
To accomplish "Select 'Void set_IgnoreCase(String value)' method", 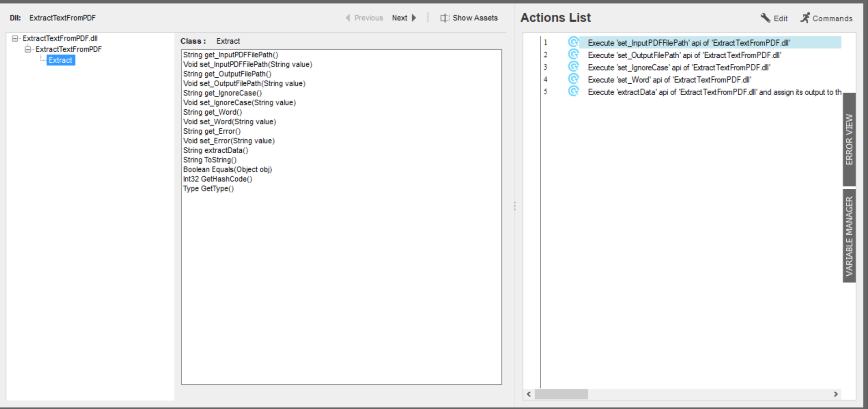I will (239, 102).
